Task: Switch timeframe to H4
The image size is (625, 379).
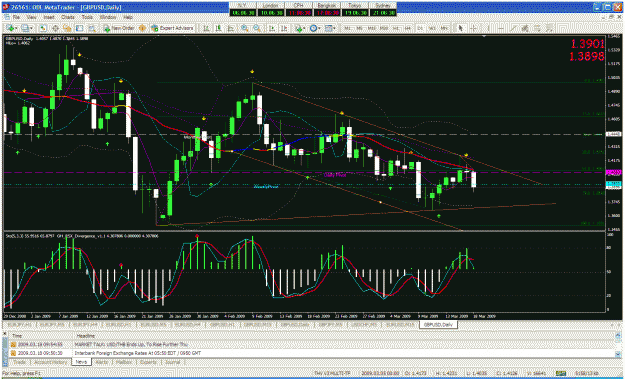Action: [x=408, y=28]
